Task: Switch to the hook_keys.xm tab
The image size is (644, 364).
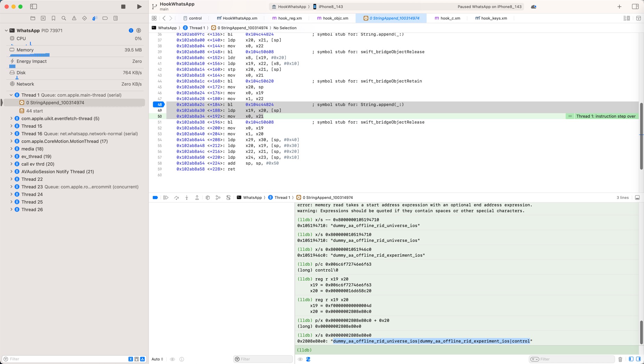Action: 491,18
